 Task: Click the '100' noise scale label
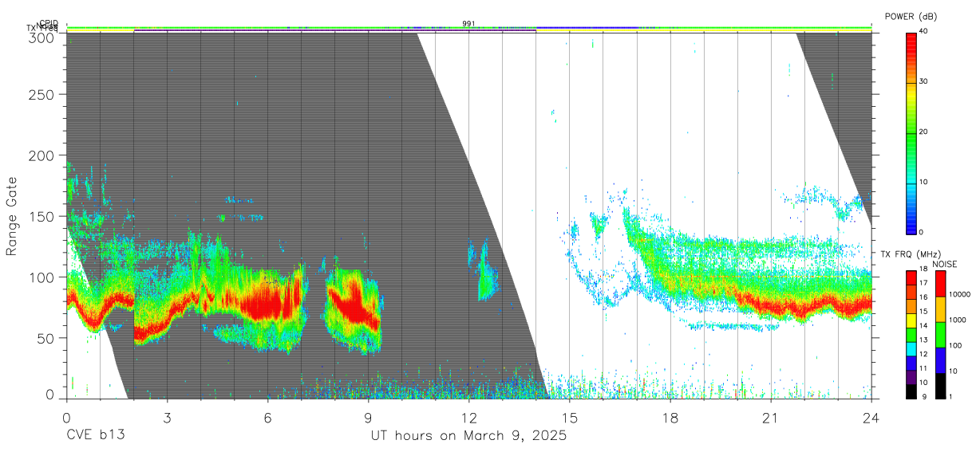click(x=955, y=346)
